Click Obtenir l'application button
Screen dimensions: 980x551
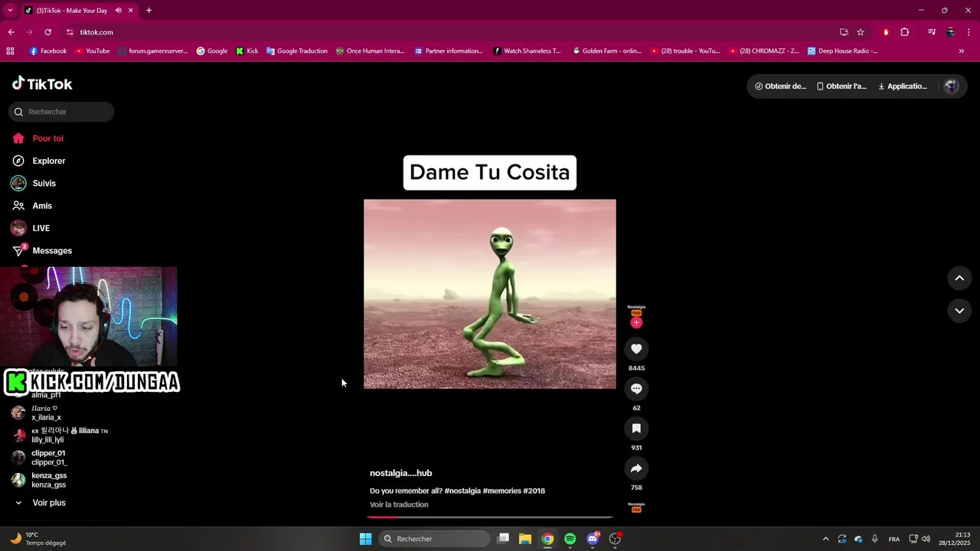pos(841,86)
